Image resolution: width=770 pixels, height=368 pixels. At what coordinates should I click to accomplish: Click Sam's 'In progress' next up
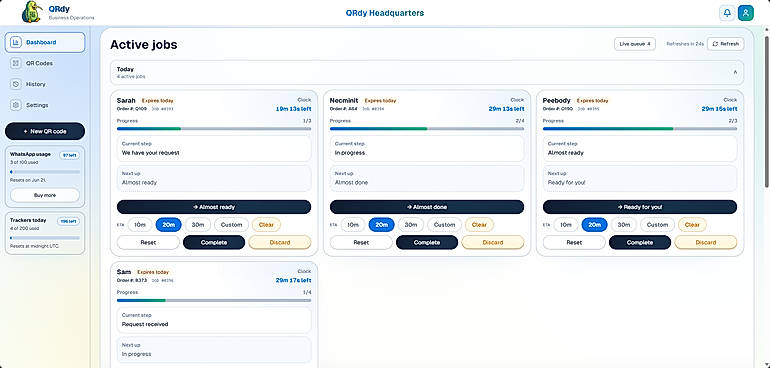pos(214,349)
